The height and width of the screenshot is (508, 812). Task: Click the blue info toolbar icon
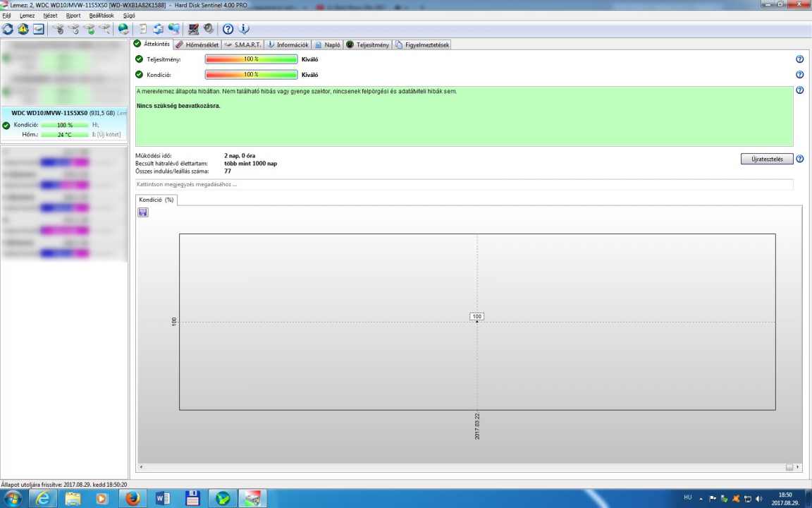[243, 29]
